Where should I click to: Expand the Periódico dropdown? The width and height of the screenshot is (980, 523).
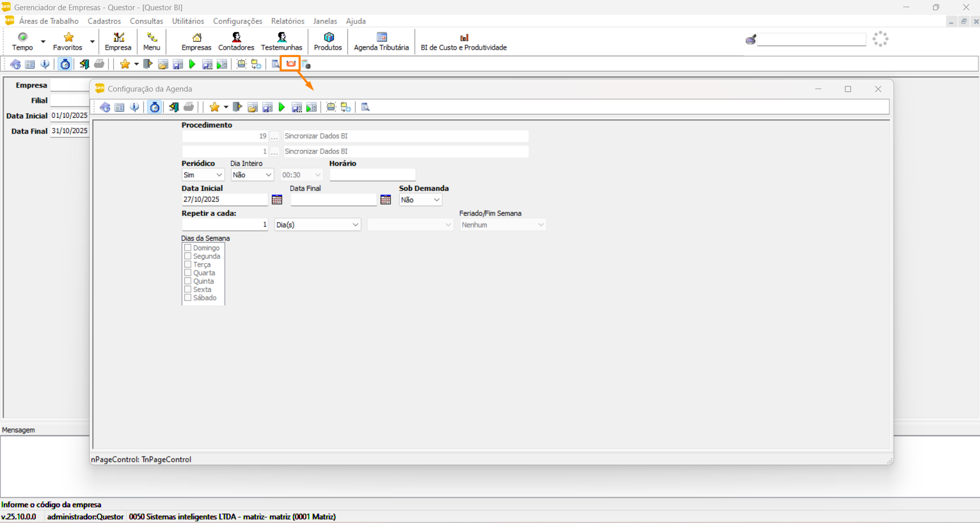click(x=203, y=175)
